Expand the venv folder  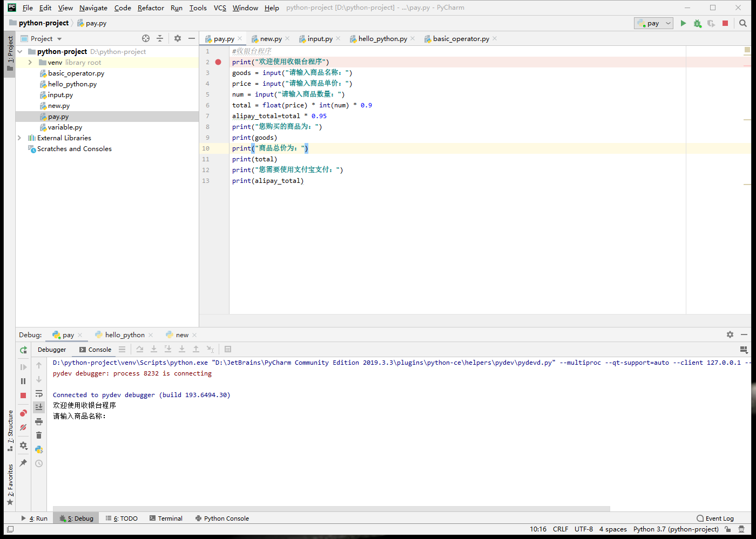(x=30, y=63)
